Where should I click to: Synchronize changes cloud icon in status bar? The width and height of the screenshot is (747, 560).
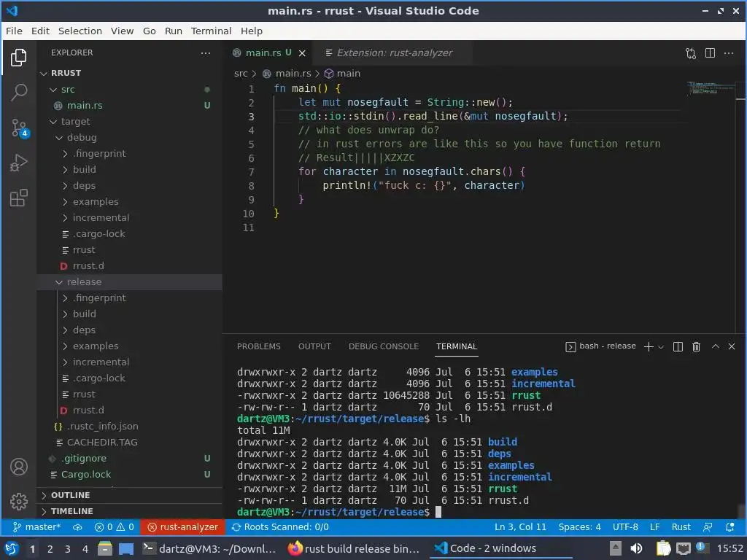point(77,526)
